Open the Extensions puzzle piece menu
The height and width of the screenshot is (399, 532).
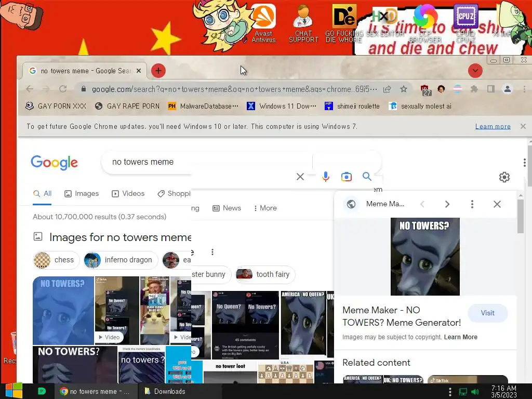click(x=474, y=89)
